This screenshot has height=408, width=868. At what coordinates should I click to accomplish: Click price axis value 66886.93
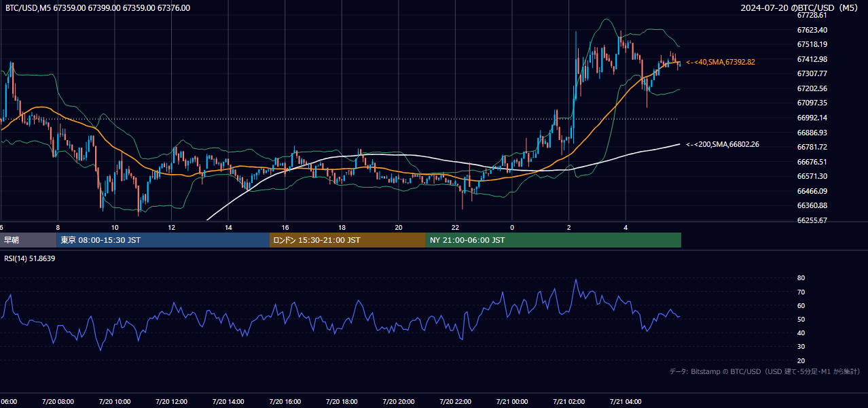[x=812, y=133]
